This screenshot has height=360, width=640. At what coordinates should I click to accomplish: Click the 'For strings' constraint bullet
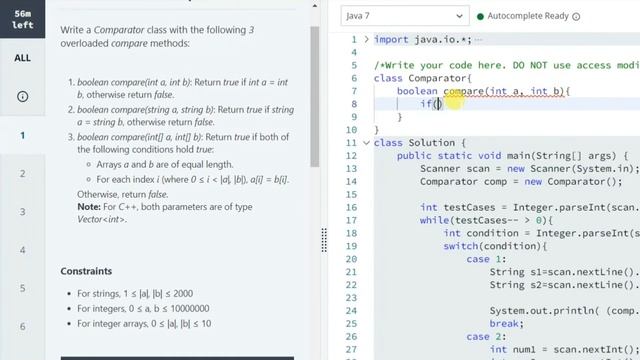point(135,293)
